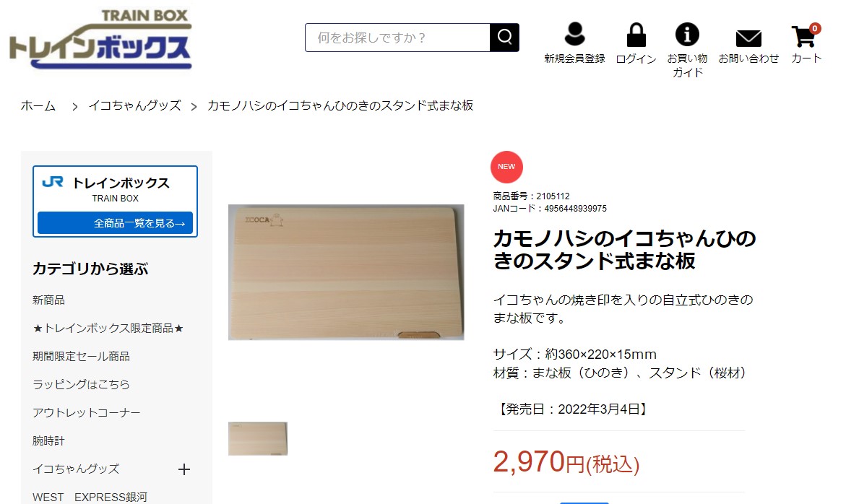Screen dimensions: 859x504
Task: Open アウトレットコーナー category
Action: (87, 412)
